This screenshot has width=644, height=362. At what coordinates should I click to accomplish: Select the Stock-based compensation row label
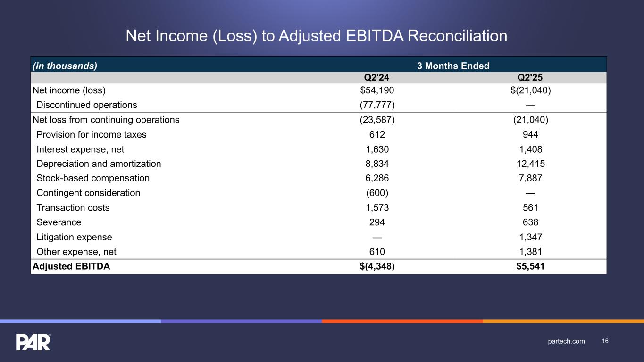[x=93, y=178]
